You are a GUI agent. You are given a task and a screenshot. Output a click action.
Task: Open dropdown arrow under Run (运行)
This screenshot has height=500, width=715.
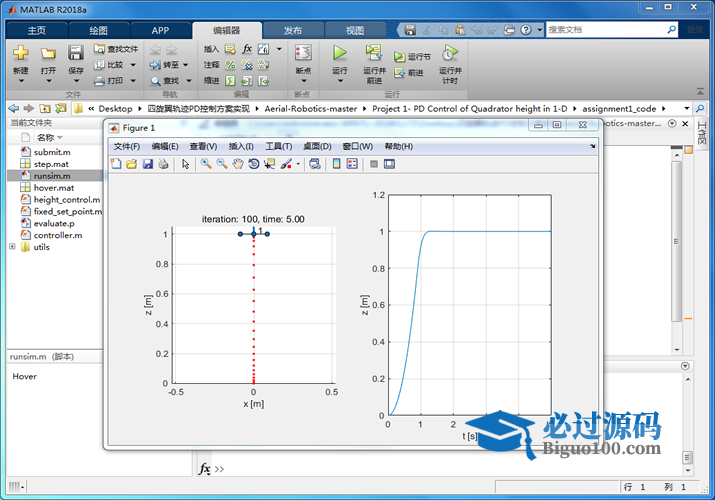[x=340, y=81]
